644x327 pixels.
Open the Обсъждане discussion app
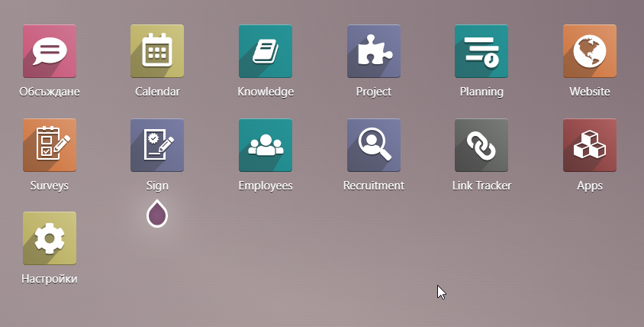coord(50,51)
